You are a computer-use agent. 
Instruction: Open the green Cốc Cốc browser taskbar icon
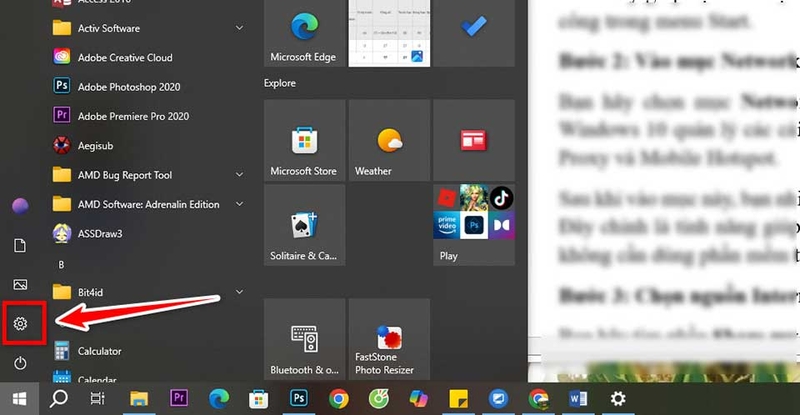(x=379, y=399)
